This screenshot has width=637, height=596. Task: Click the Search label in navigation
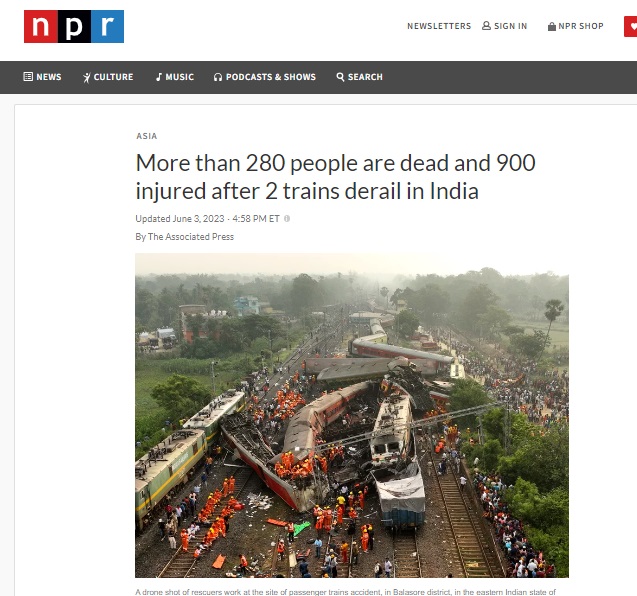365,77
